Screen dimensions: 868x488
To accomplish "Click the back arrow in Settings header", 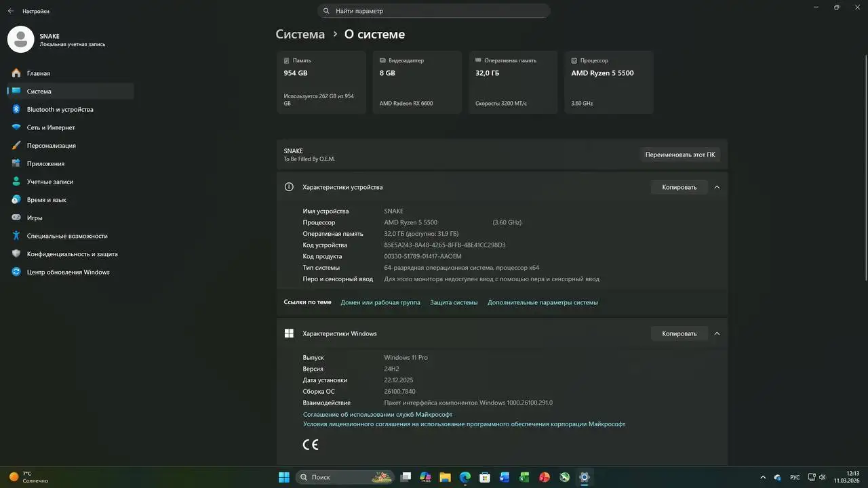I will 10,11.
